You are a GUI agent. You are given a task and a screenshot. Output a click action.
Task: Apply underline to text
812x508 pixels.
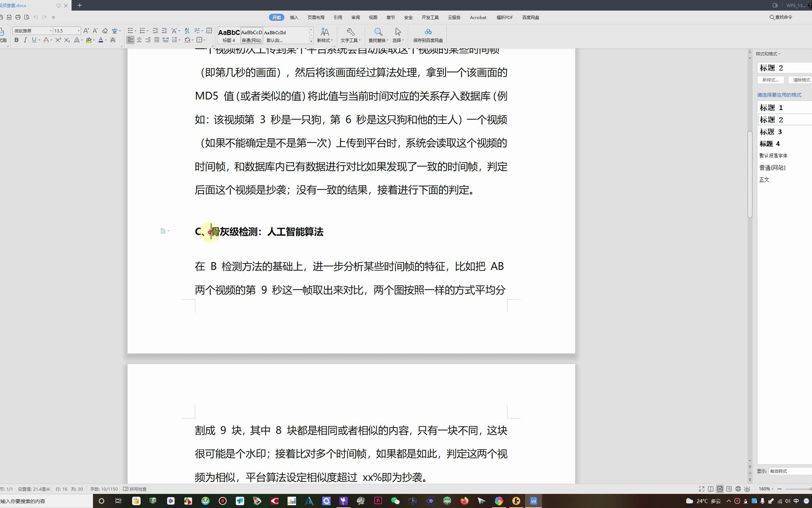click(x=34, y=40)
